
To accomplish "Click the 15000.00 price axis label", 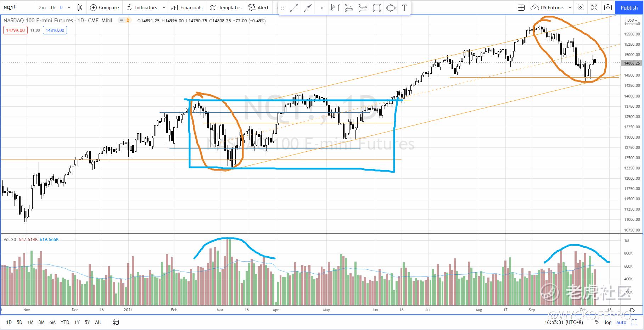I will [632, 55].
